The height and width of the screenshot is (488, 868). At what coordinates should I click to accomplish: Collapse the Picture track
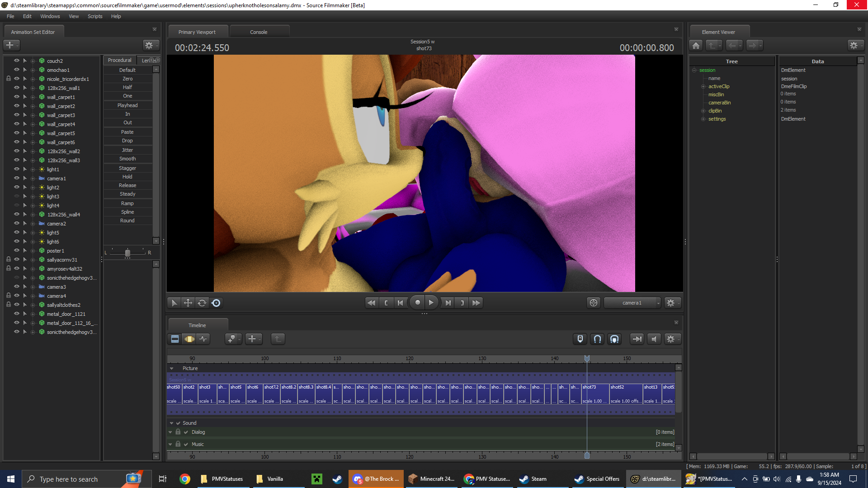point(172,369)
